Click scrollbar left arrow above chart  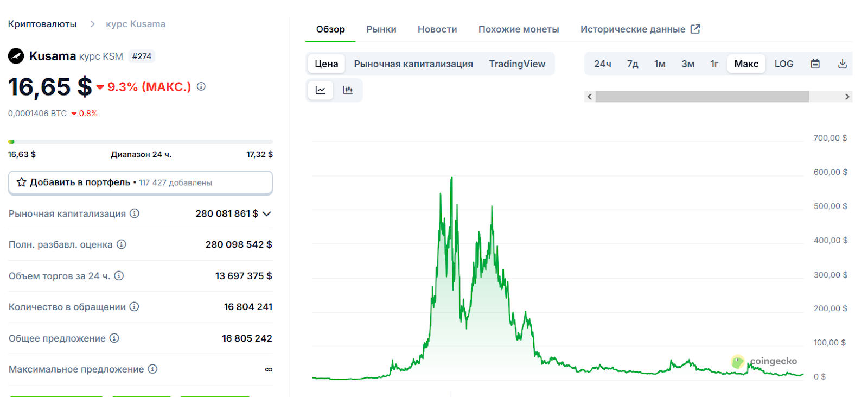590,97
